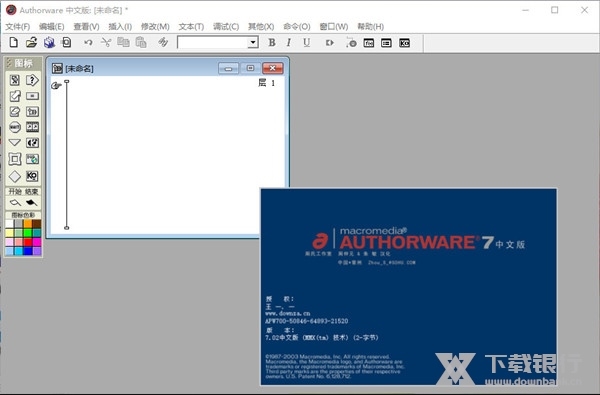Choose the red icon color swatch

28,242
